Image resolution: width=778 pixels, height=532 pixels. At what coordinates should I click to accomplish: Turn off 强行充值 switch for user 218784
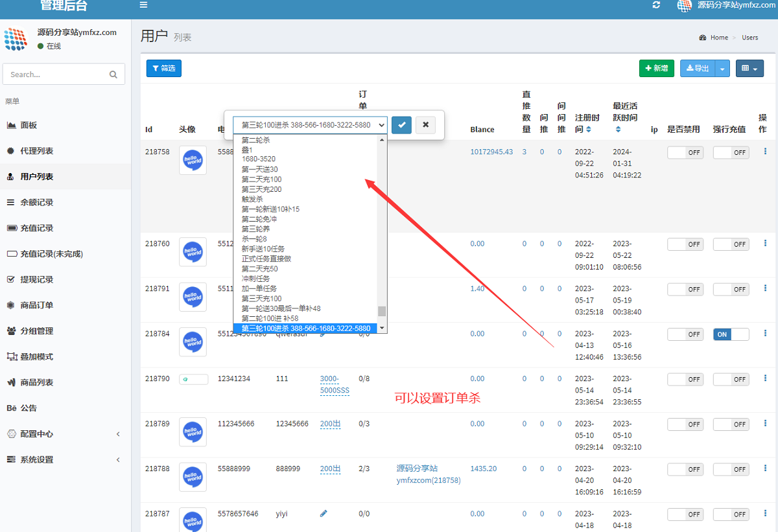[x=731, y=334]
